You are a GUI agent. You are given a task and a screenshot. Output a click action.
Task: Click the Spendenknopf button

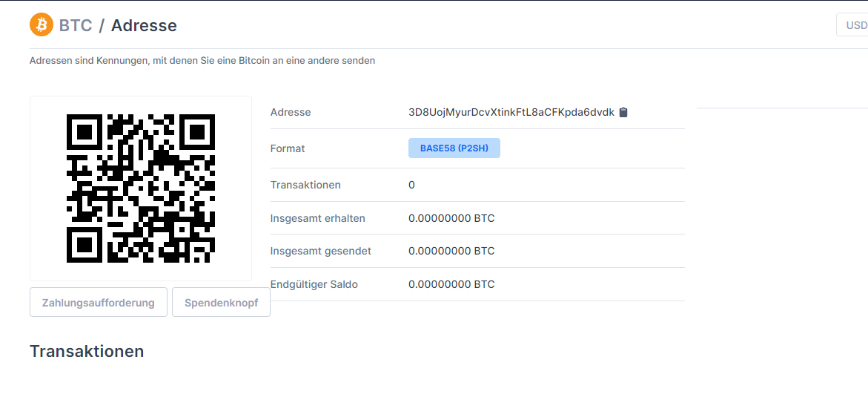[222, 303]
